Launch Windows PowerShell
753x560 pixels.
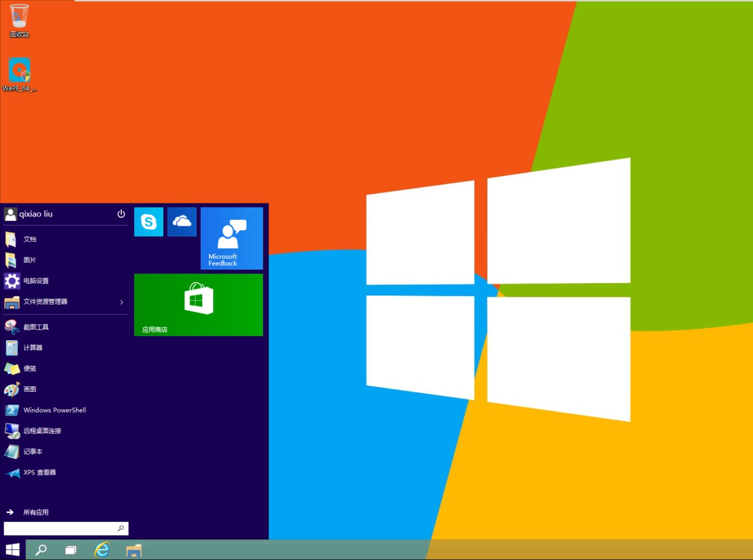click(x=65, y=410)
